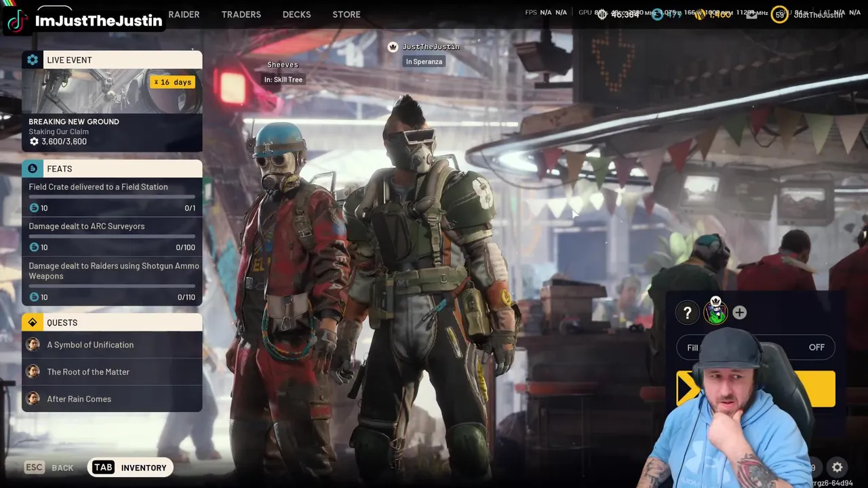Open quest After Rain Comes
The width and height of the screenshot is (868, 488).
tap(112, 399)
